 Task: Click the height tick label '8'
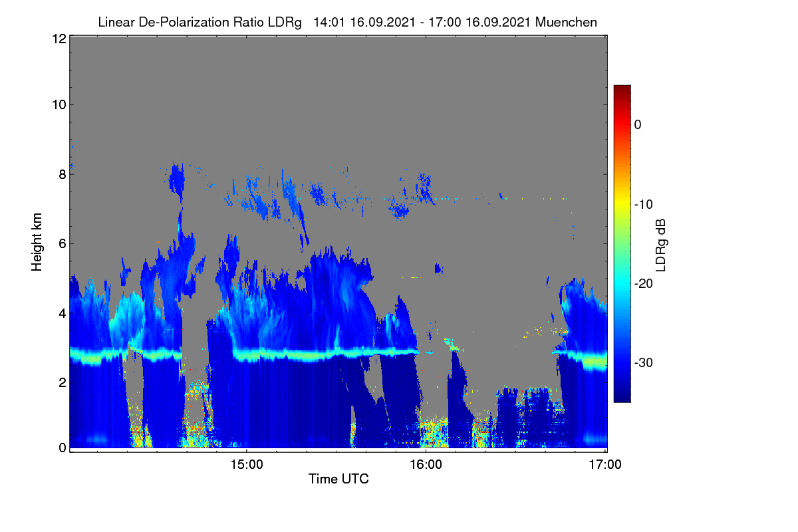62,174
